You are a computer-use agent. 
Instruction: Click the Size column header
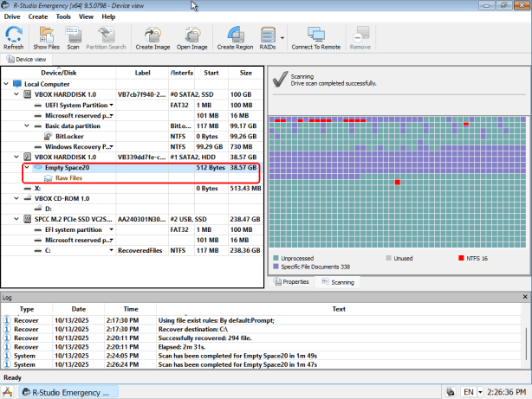[246, 73]
